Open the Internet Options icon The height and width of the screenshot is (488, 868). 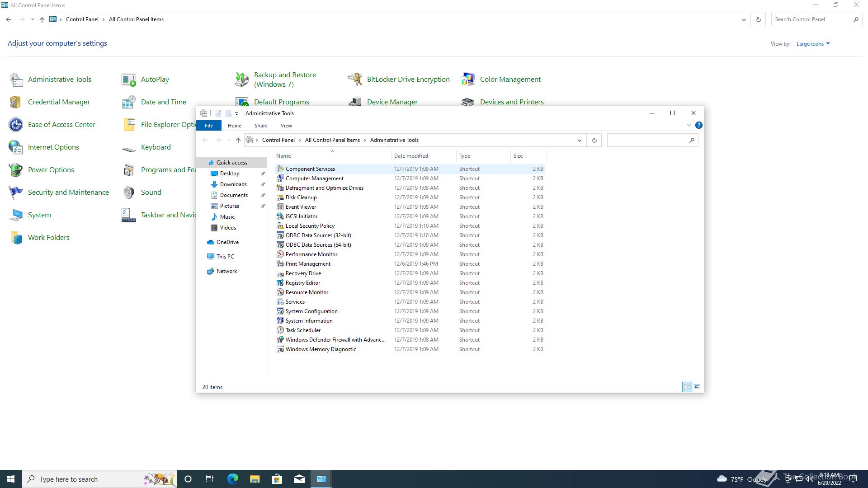point(16,147)
